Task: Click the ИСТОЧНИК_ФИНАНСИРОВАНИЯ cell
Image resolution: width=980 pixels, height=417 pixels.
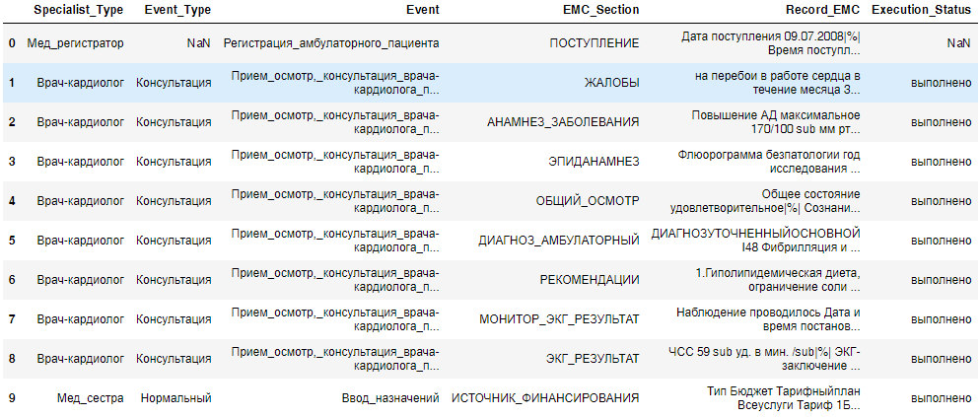Action: pyautogui.click(x=545, y=398)
